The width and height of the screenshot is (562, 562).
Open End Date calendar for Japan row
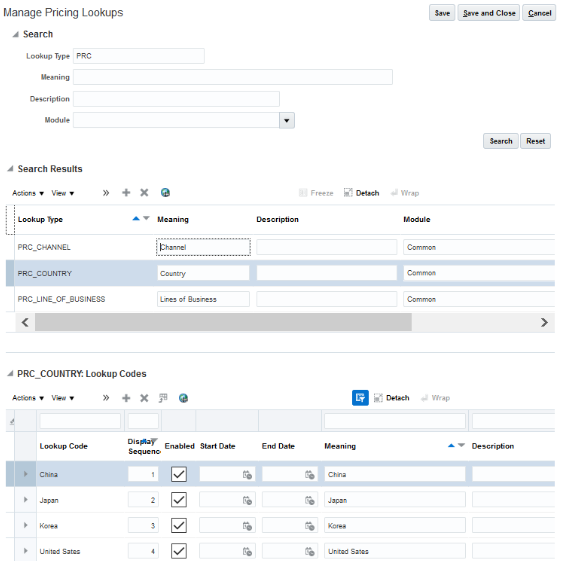coord(310,500)
